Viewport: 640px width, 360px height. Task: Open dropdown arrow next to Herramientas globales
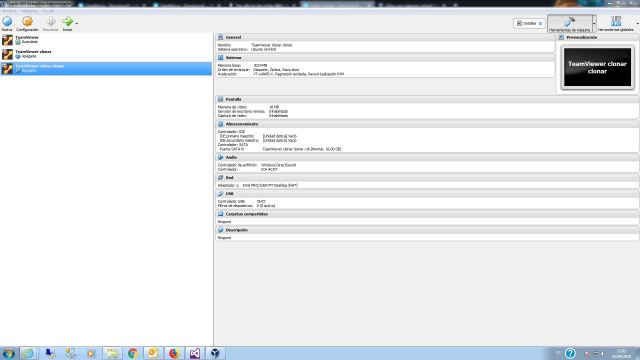pyautogui.click(x=637, y=24)
